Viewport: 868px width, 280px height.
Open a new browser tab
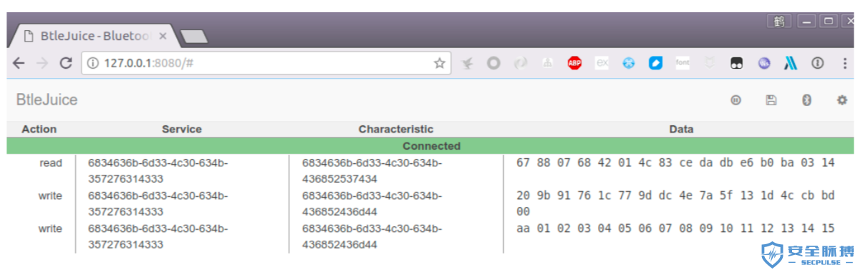[193, 36]
